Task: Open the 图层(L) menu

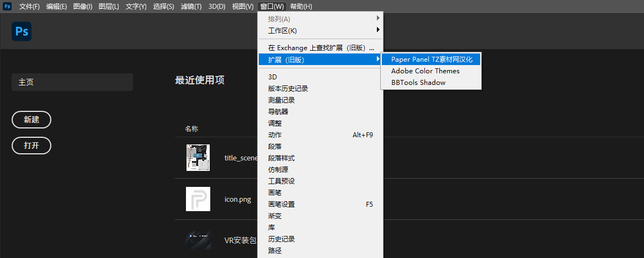Action: click(x=109, y=7)
